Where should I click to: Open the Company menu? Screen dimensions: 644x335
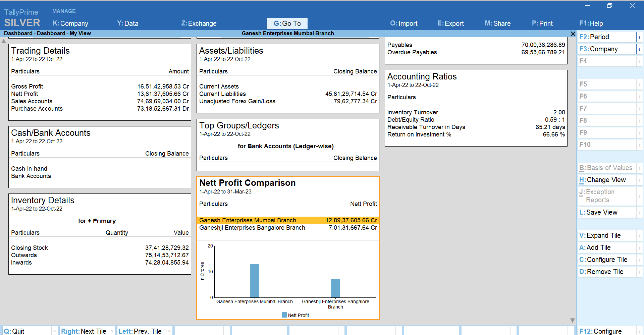pyautogui.click(x=70, y=23)
